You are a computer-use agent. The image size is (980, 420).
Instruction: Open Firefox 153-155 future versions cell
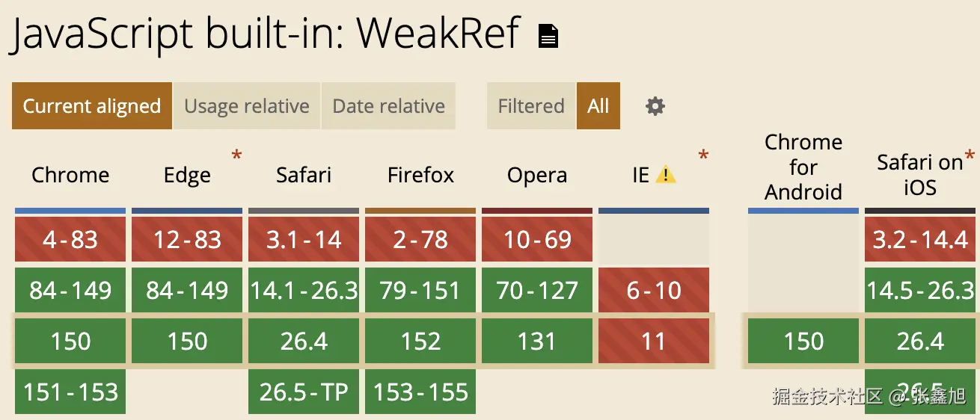click(420, 392)
